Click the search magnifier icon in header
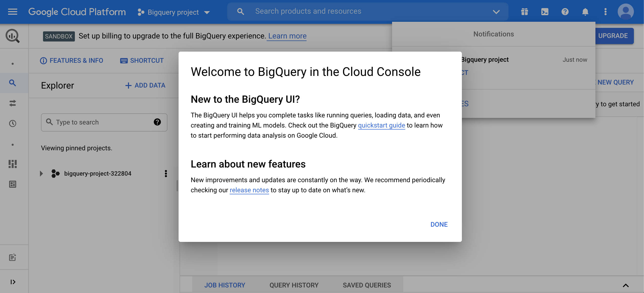Screen dimensions: 644x293 click(241, 12)
